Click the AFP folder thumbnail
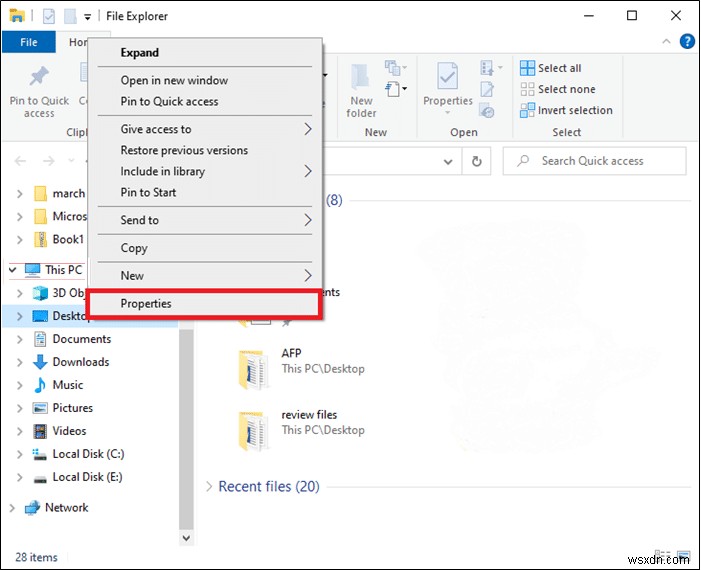The width and height of the screenshot is (701, 570). point(253,369)
